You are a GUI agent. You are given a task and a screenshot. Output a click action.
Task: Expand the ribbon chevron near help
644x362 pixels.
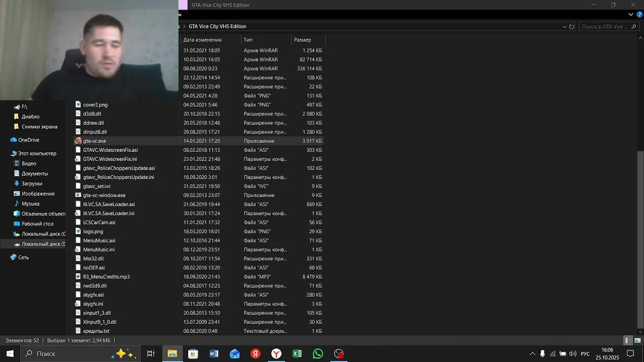[631, 15]
